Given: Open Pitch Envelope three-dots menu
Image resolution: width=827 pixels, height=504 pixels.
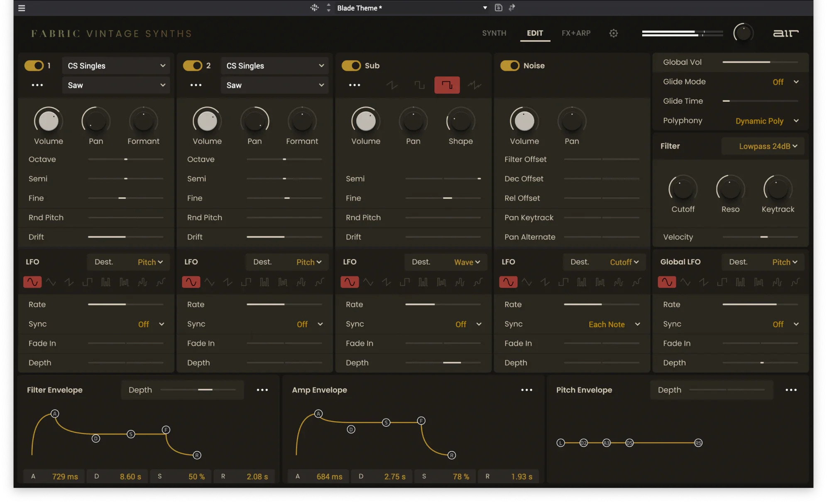Looking at the screenshot, I should pyautogui.click(x=791, y=390).
